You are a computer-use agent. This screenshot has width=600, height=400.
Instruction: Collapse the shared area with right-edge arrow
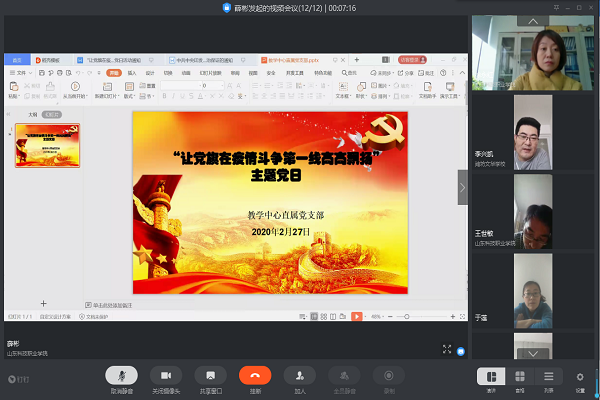click(x=463, y=188)
